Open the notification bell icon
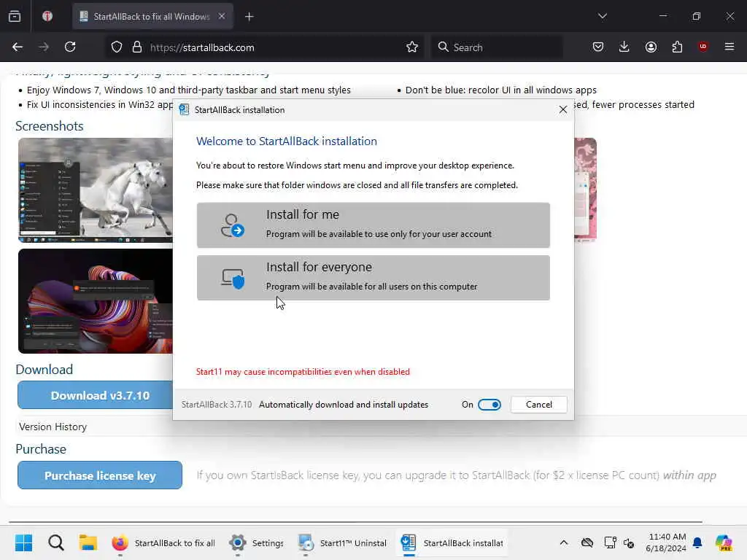 (x=697, y=542)
